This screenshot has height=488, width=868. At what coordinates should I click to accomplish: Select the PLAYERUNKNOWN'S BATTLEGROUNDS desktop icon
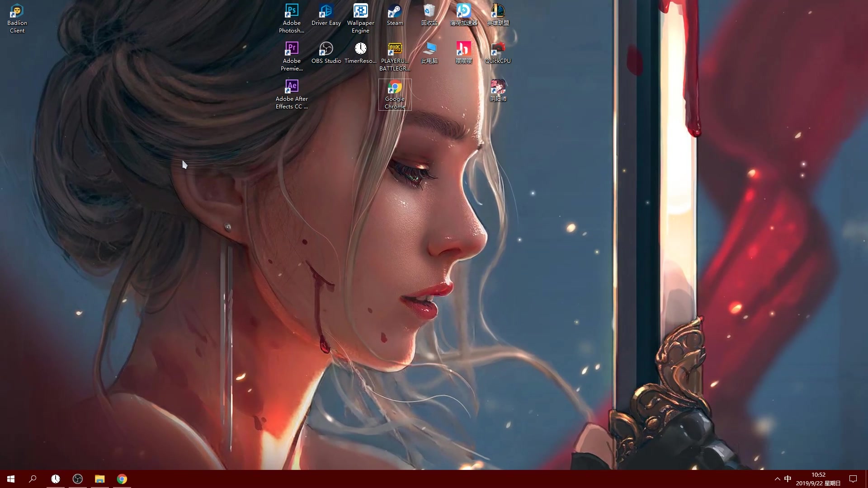pos(395,56)
